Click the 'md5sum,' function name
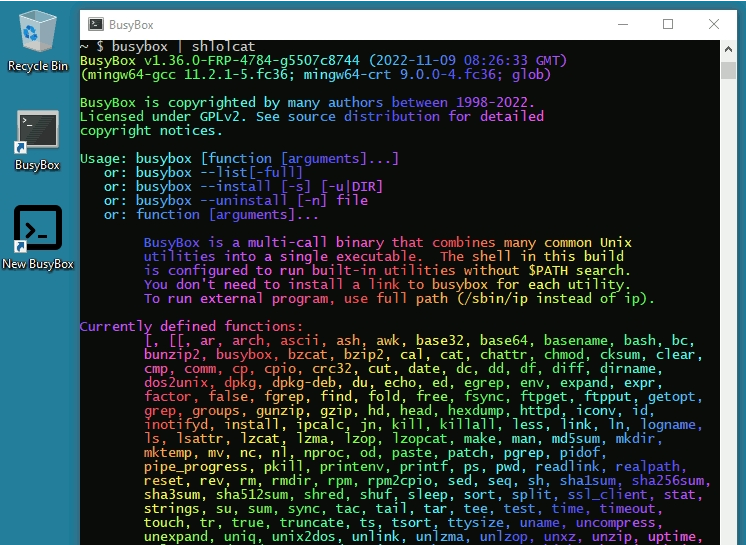 pos(580,439)
